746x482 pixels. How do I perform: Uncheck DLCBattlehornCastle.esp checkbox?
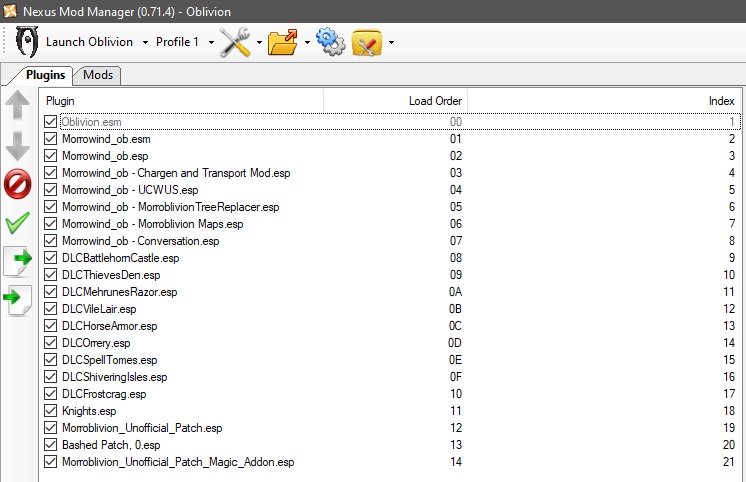click(x=50, y=258)
